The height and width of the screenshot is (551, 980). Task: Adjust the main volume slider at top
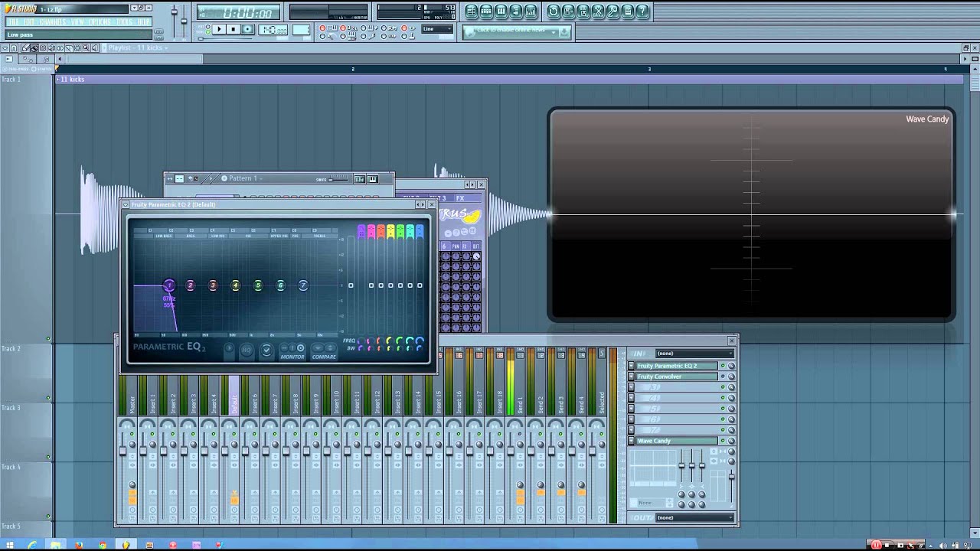175,11
